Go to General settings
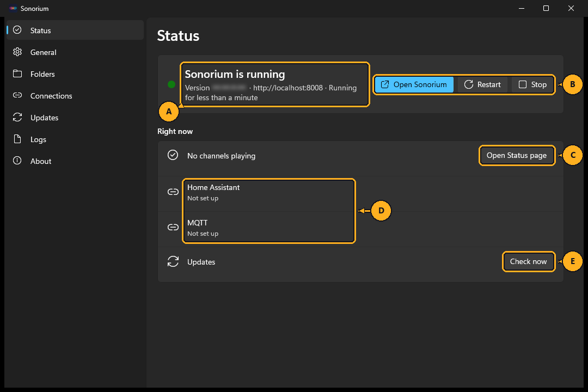 (x=75, y=52)
